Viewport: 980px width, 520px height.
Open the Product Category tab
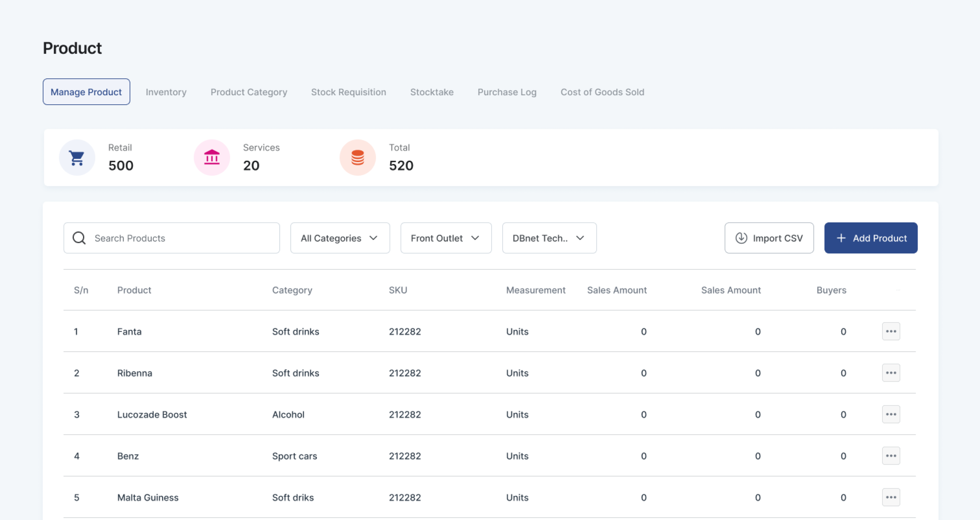(249, 92)
